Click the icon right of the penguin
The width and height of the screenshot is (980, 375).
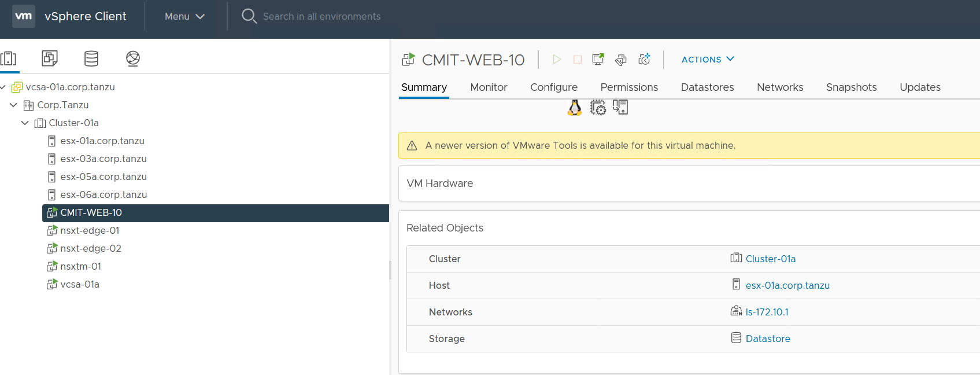pos(598,108)
